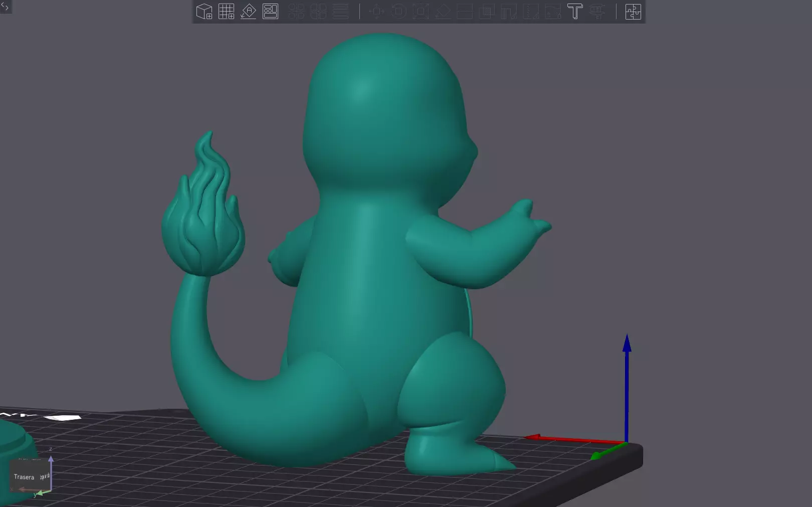Select the Scale tool

pos(421,11)
